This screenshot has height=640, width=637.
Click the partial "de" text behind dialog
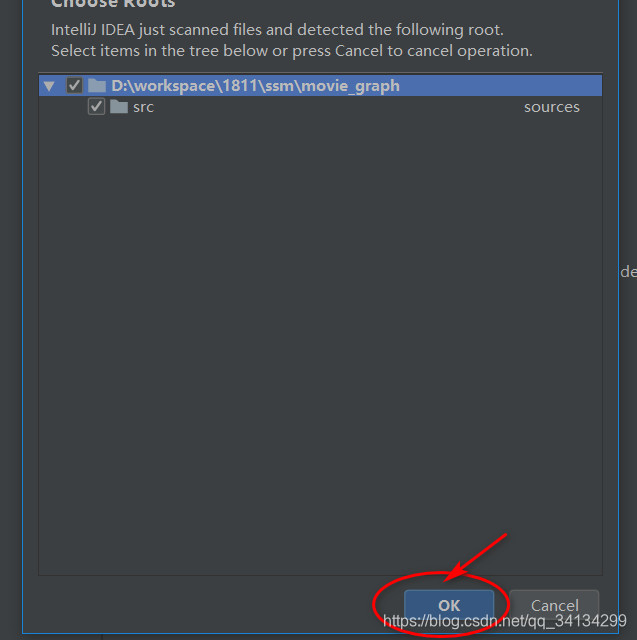(x=628, y=272)
